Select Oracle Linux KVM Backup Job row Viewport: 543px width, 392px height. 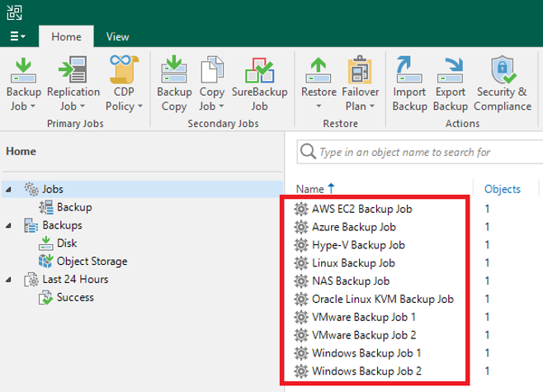[417, 299]
